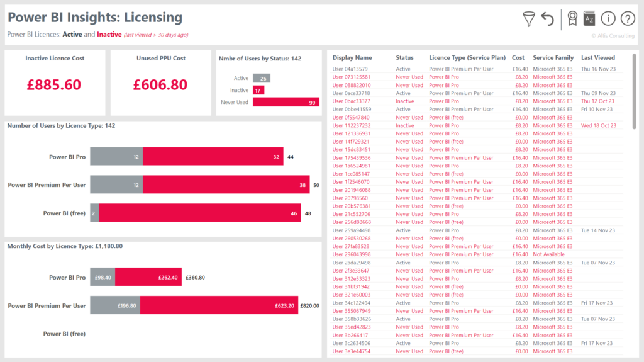Select the Inactive status bar showing 17
The width and height of the screenshot is (644, 362).
point(258,90)
